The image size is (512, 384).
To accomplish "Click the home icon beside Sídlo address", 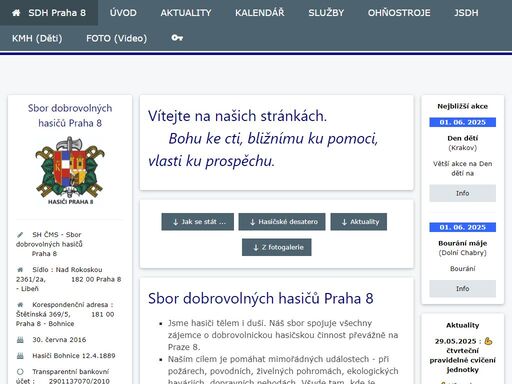I will (20, 269).
